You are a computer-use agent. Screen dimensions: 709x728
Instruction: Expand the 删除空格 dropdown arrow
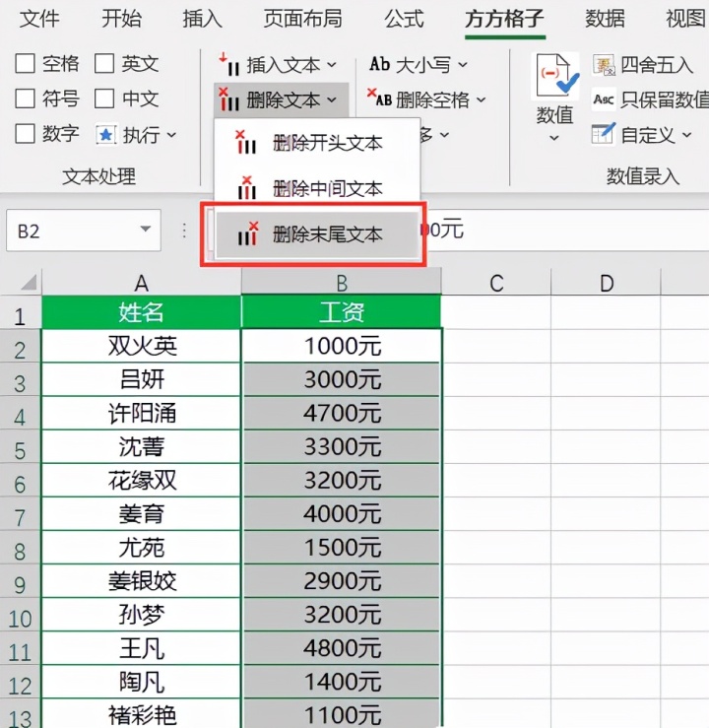[x=482, y=99]
